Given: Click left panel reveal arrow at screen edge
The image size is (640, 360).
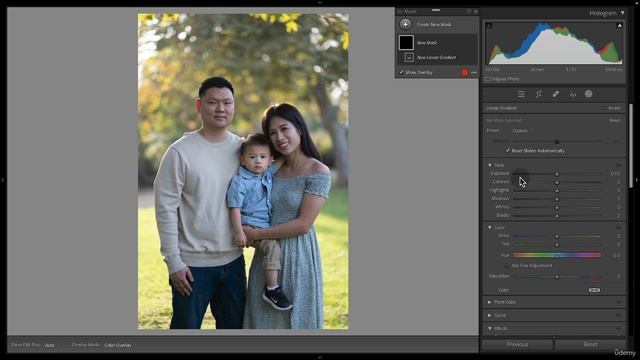Looking at the screenshot, I should [x=2, y=180].
